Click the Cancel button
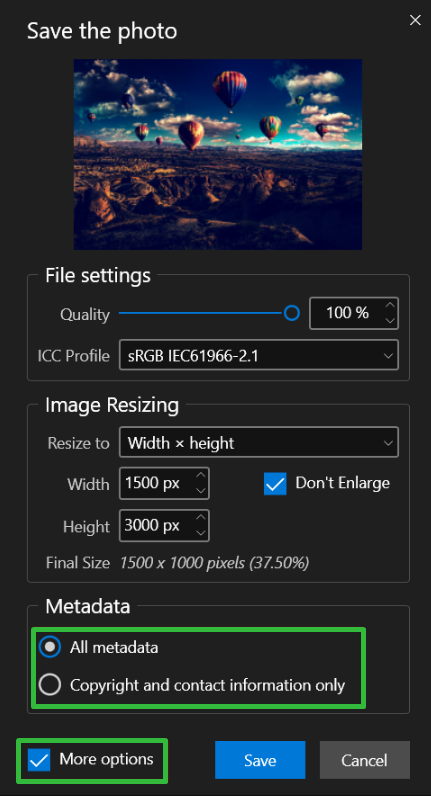Viewport: 431px width, 796px height. 364,760
